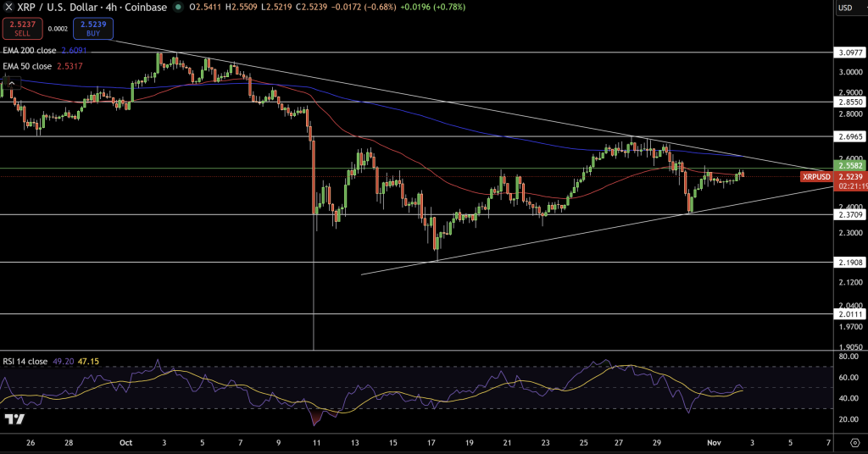The height and width of the screenshot is (454, 868).
Task: Click the XRPUSD current price tag
Action: point(816,177)
